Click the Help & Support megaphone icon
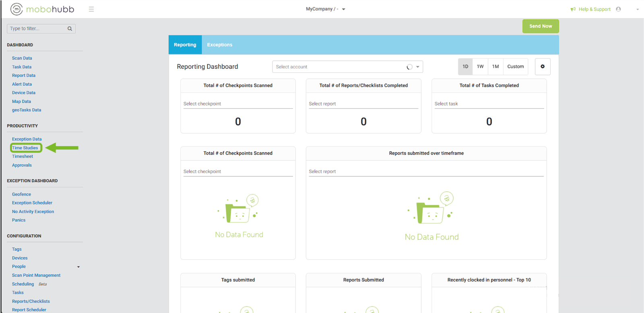The width and height of the screenshot is (644, 313). coord(573,9)
